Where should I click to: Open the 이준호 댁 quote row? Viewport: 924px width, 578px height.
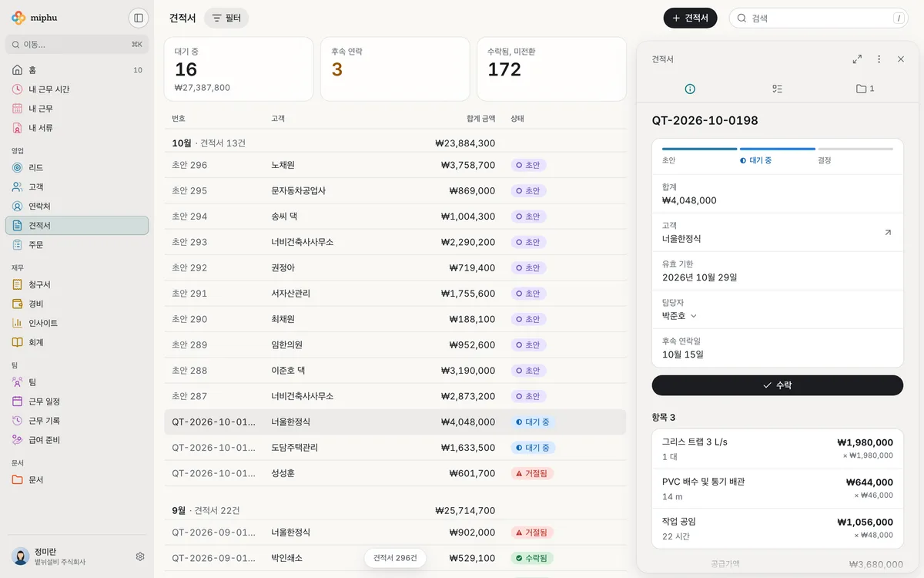[395, 371]
